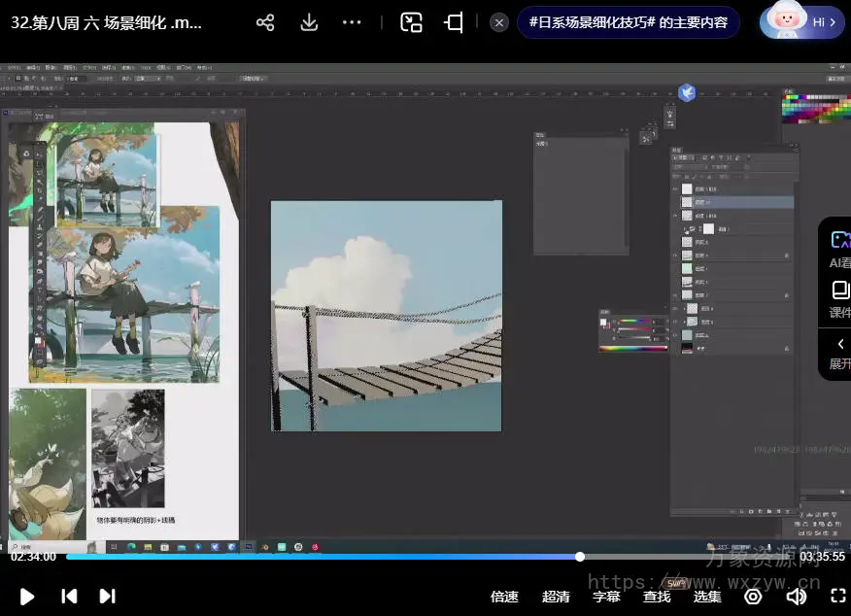Click the share icon in top bar
Screen dimensions: 851x616
265,23
